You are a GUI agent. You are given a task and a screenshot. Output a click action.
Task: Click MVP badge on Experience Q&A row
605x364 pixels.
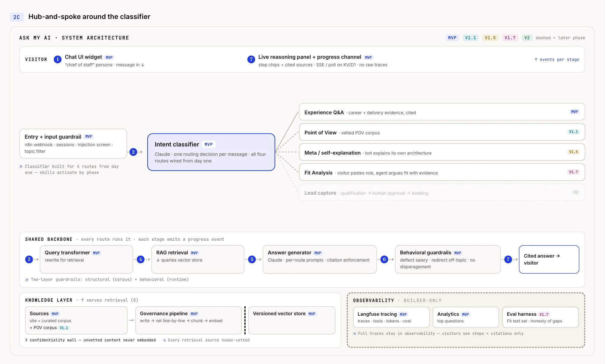pyautogui.click(x=575, y=112)
